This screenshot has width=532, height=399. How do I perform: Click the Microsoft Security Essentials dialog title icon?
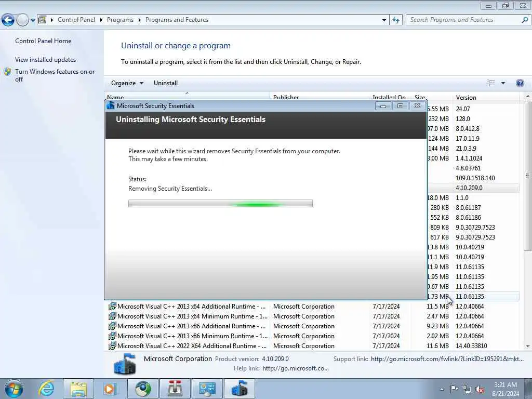(111, 106)
